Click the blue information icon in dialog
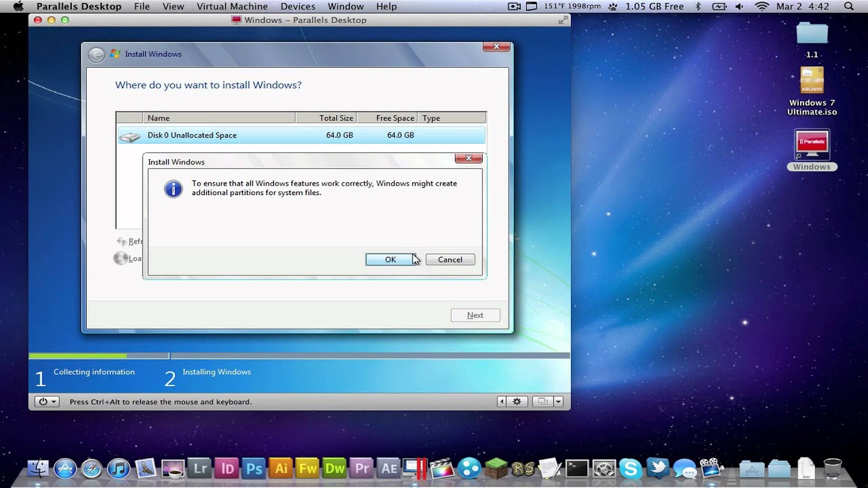868x488 pixels. pyautogui.click(x=174, y=189)
